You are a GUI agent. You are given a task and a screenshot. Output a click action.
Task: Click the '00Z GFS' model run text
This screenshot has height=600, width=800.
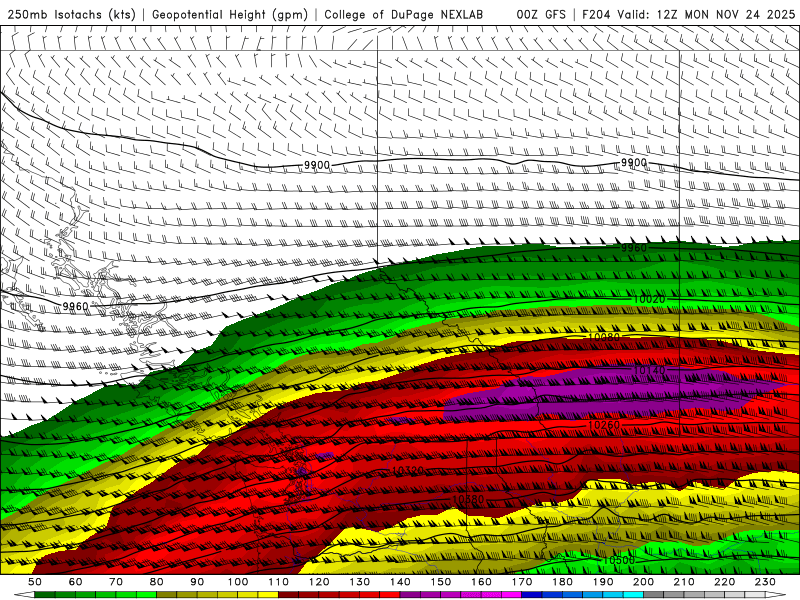(541, 14)
